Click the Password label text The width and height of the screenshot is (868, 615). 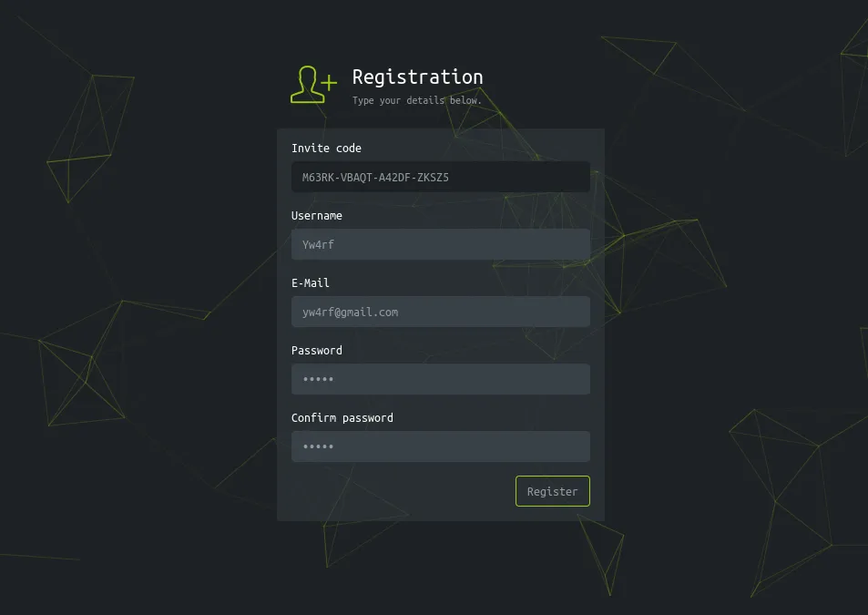pos(316,351)
